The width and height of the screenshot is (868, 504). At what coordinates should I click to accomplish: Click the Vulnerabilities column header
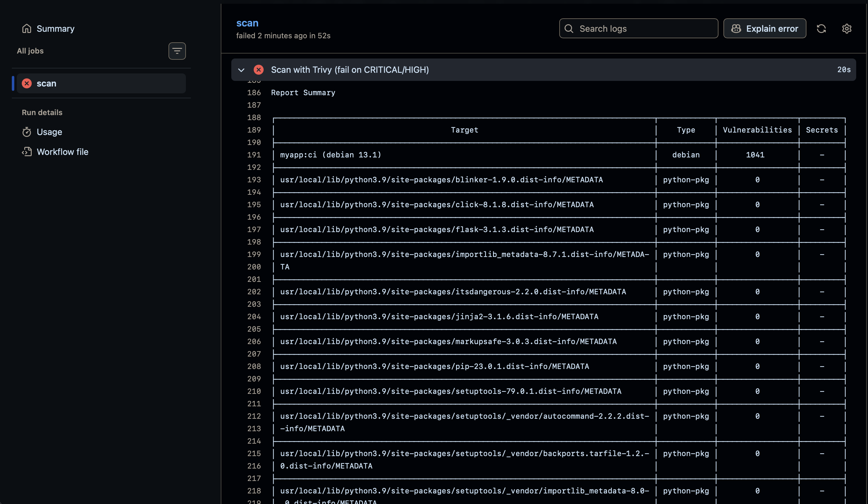pos(757,130)
